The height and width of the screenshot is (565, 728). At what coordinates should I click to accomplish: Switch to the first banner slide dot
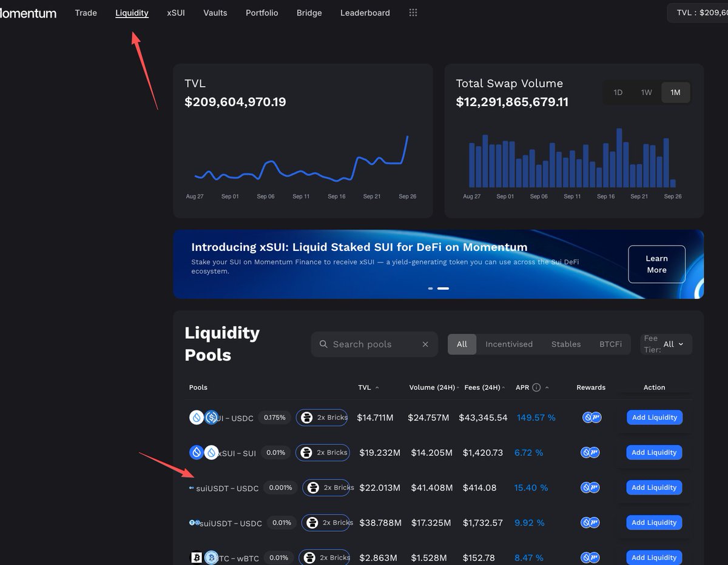click(x=431, y=289)
